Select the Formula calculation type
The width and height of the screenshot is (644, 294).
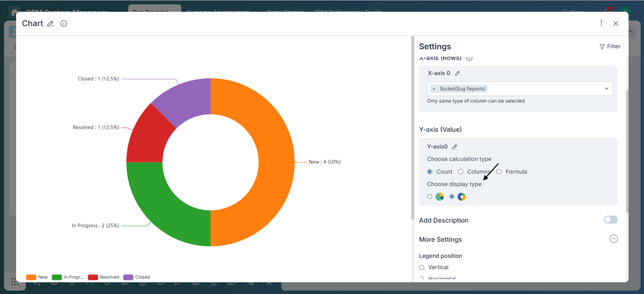coord(499,172)
